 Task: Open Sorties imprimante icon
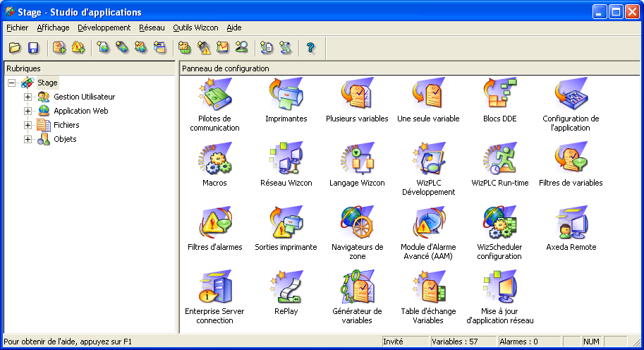tap(286, 223)
